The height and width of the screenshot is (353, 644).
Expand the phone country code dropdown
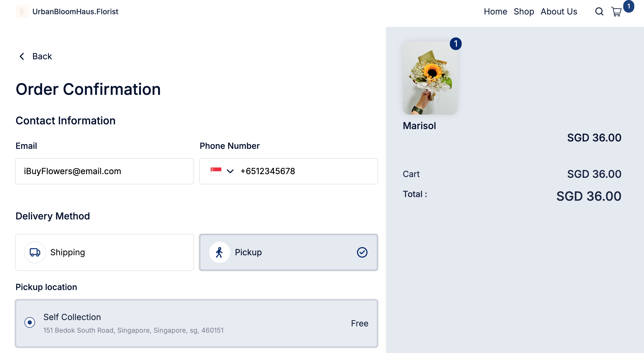(x=230, y=171)
